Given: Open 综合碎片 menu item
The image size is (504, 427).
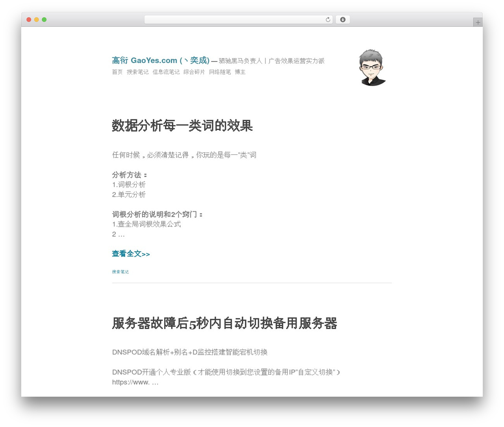Looking at the screenshot, I should (194, 72).
